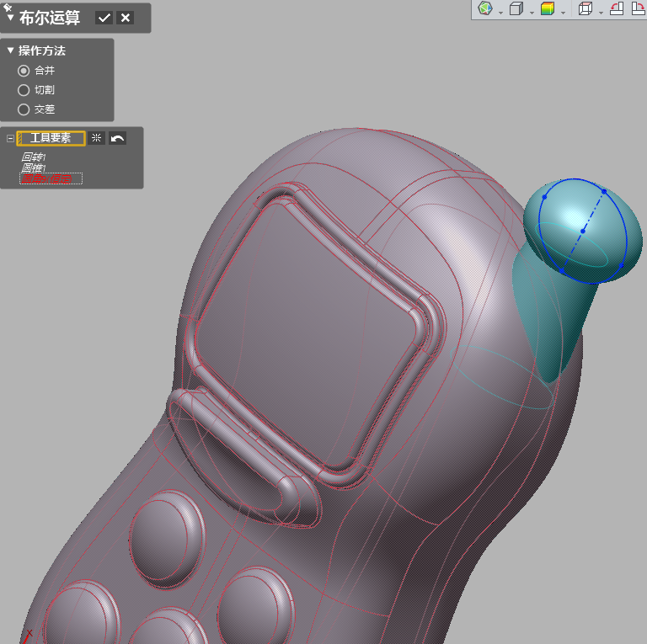Click the polyhedron view icon

point(485,9)
